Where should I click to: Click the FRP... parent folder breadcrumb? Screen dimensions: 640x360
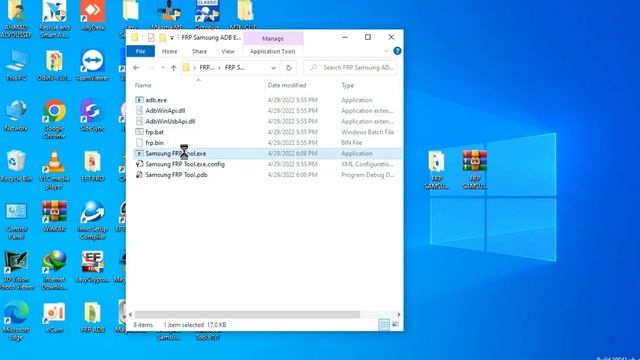pos(207,68)
